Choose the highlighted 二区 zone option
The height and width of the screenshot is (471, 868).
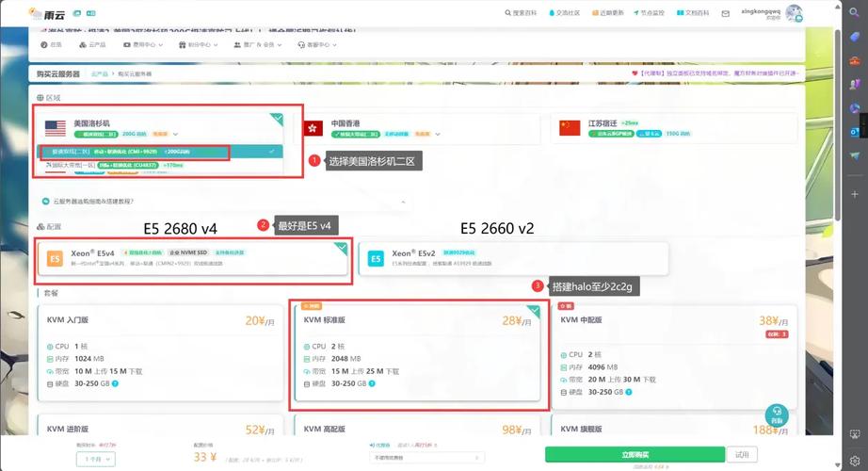(160, 152)
